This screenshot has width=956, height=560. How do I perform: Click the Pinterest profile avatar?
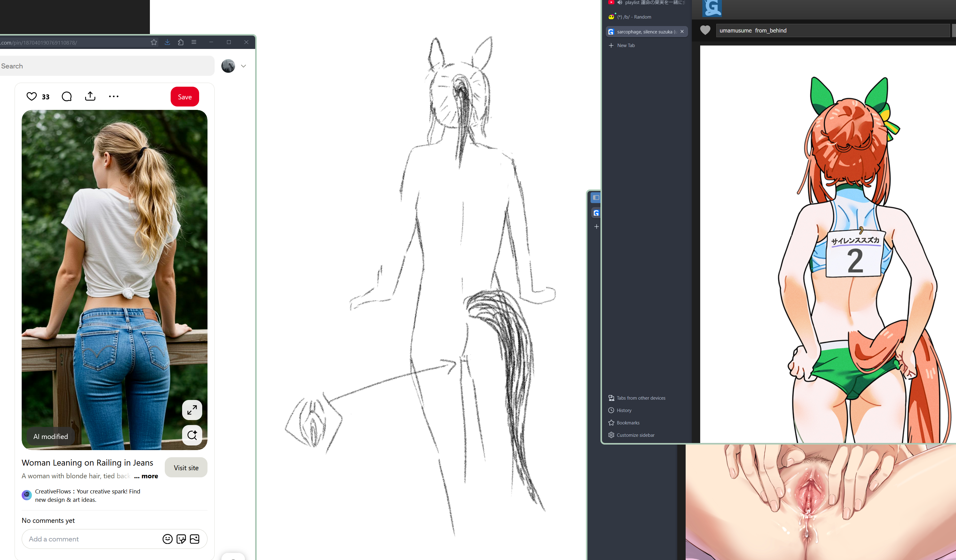(228, 66)
